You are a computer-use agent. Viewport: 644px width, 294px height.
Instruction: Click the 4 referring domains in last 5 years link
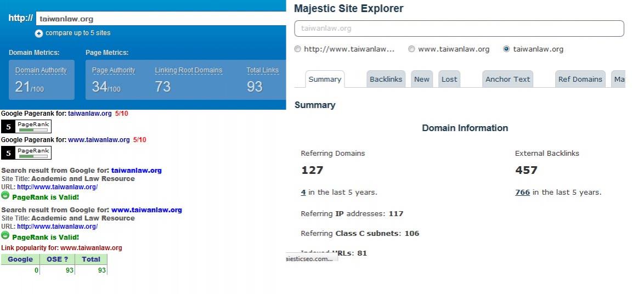[303, 192]
